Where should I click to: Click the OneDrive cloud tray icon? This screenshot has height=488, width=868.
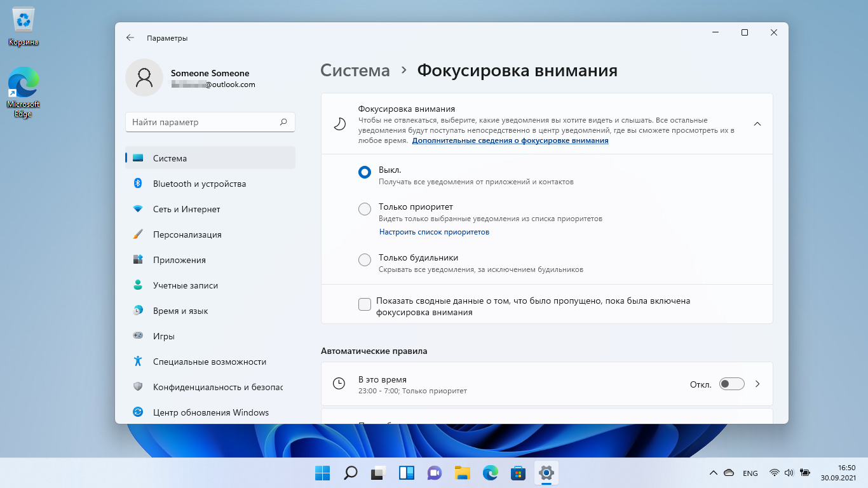coord(729,473)
